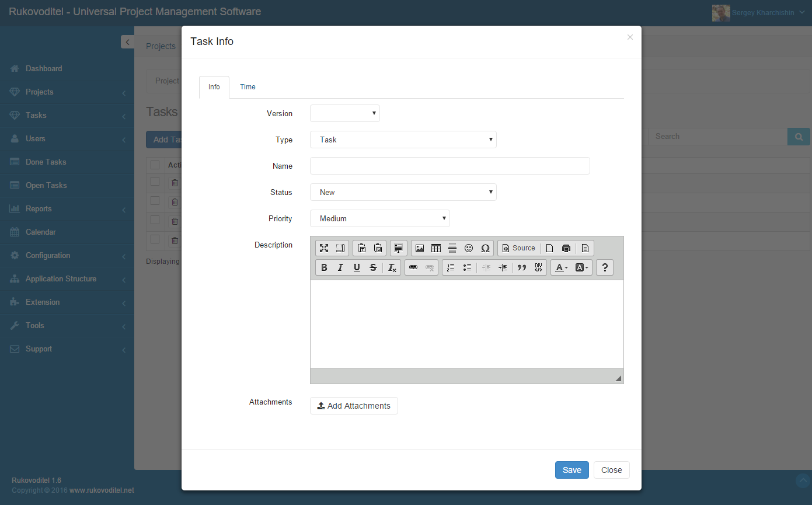This screenshot has width=812, height=505.
Task: Insert a horizontal line
Action: click(x=452, y=248)
